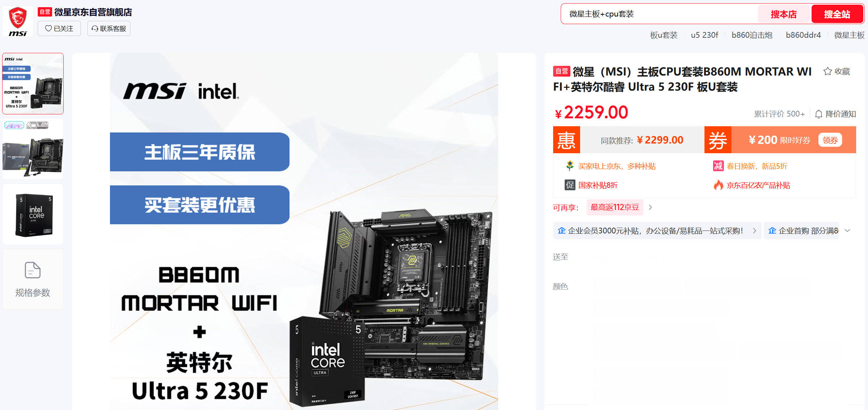Focus the search field containing 微星主板+cpu套装

660,14
